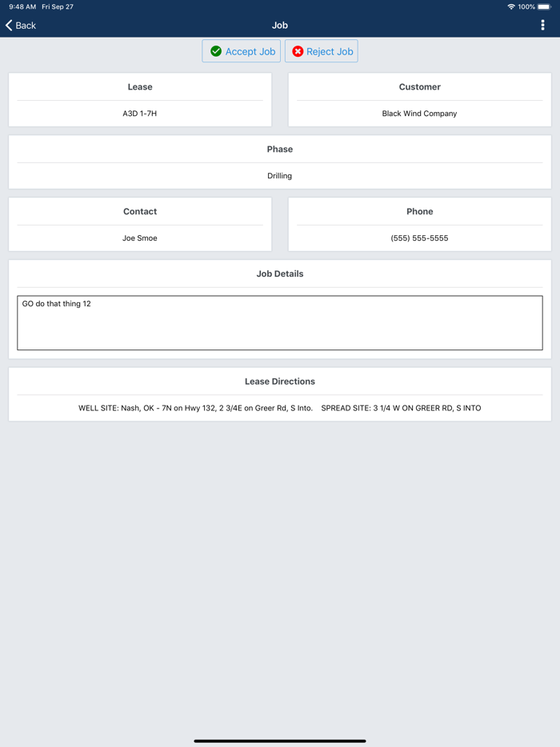560x747 pixels.
Task: Tap the green checkmark on Accept Job
Action: (214, 50)
